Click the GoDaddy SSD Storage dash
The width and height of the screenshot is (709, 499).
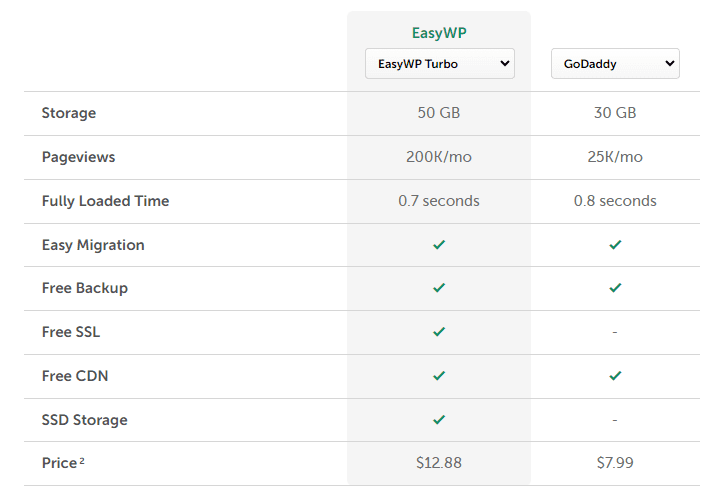point(615,420)
